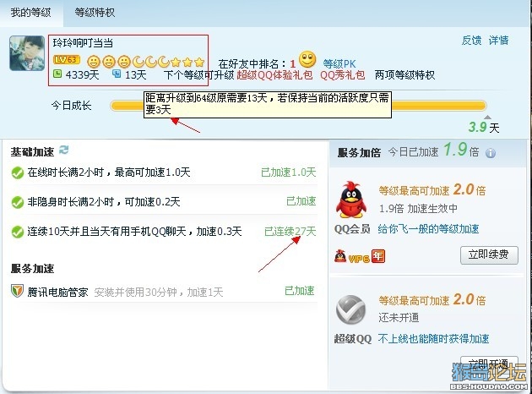
Task: Open the 详情 link
Action: coord(498,40)
